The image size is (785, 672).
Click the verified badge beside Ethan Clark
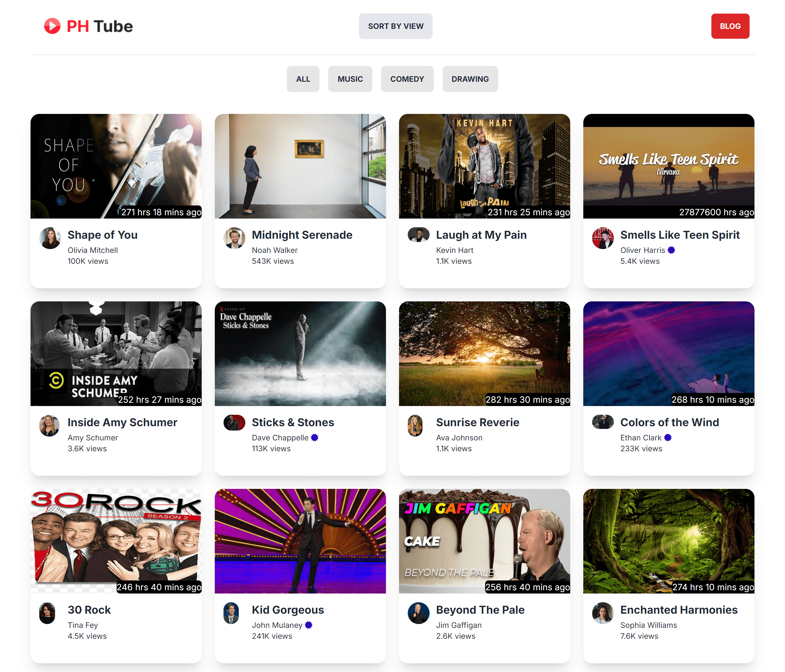(668, 438)
